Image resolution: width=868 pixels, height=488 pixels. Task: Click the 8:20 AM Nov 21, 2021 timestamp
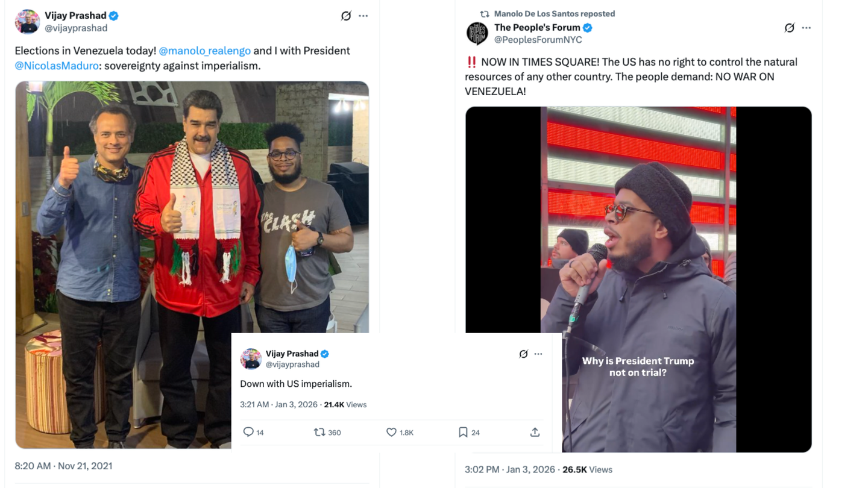pyautogui.click(x=63, y=466)
